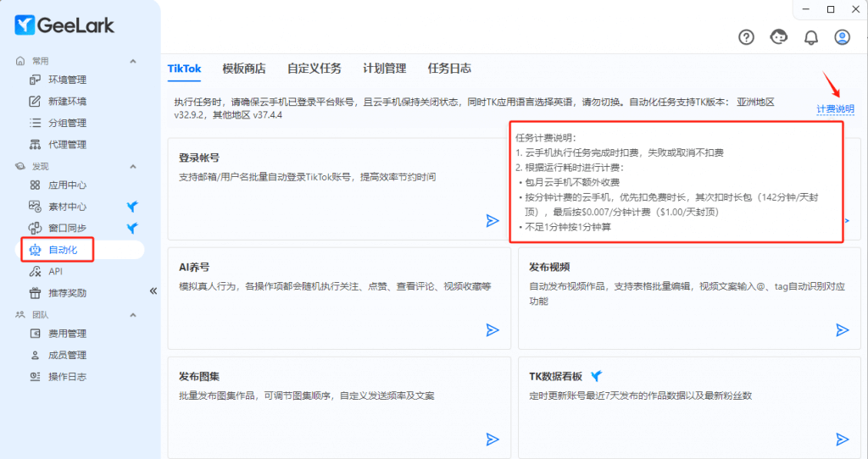Click the help question mark icon
The image size is (868, 459).
pyautogui.click(x=746, y=37)
